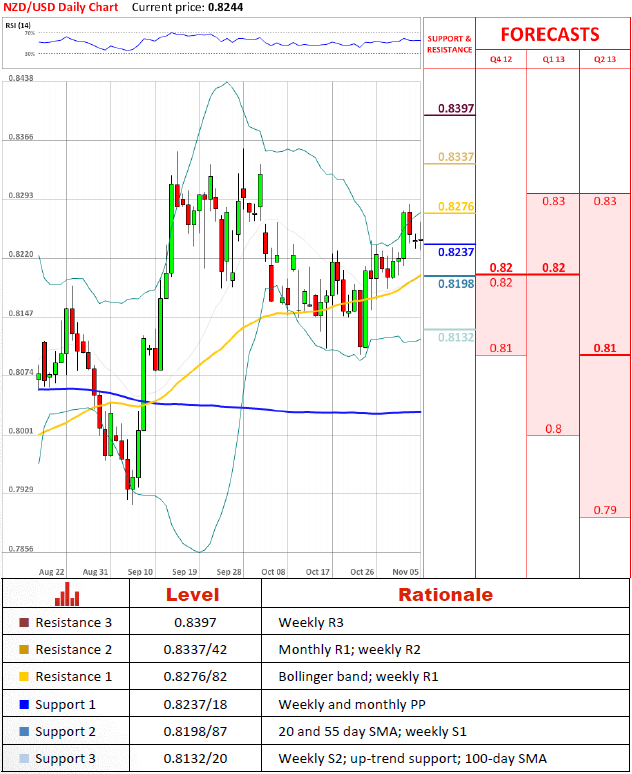Select the Q4 12 forecast column header
Screen dimensions: 632x774
coord(501,59)
